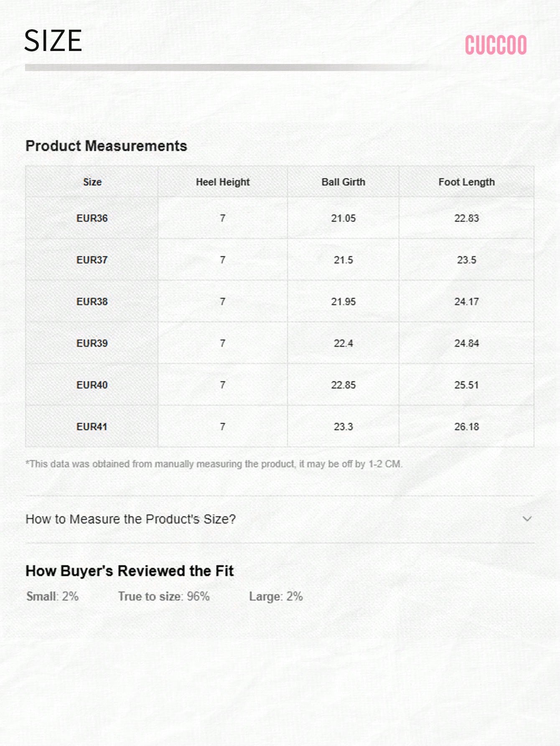The width and height of the screenshot is (560, 746).
Task: Select the EUR40 size row
Action: click(x=280, y=385)
